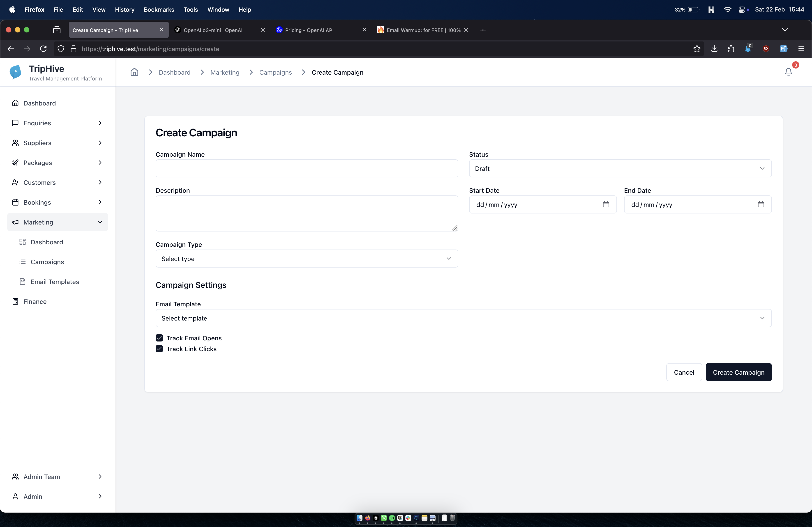Screen dimensions: 812x527
Task: Toggle the Track Link Clicks checkbox
Action: point(159,349)
